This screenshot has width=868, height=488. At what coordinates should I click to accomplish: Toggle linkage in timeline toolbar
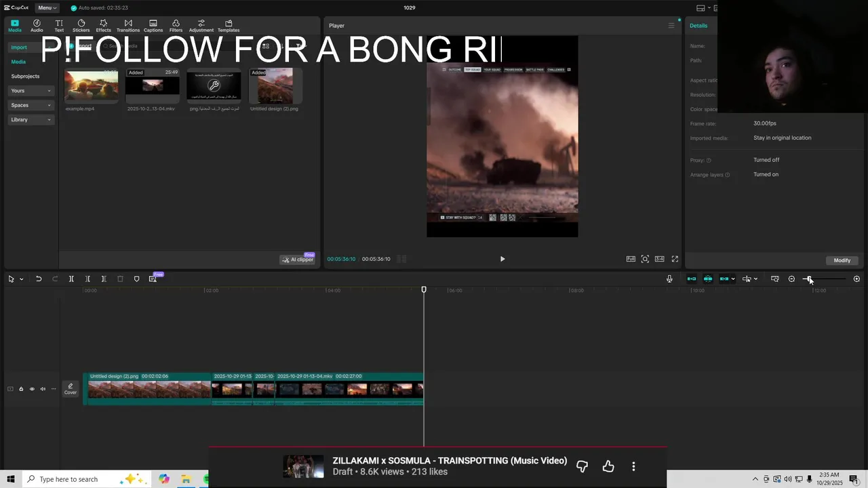[724, 279]
